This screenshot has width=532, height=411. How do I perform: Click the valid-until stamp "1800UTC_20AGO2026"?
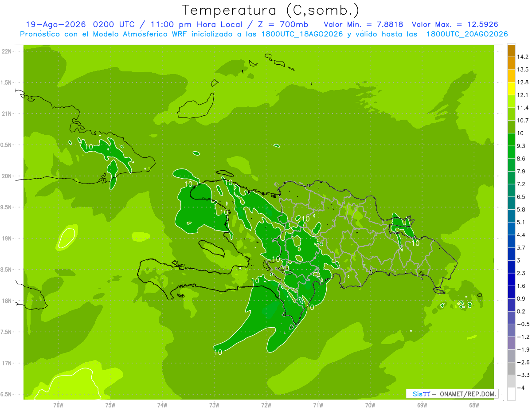point(467,34)
